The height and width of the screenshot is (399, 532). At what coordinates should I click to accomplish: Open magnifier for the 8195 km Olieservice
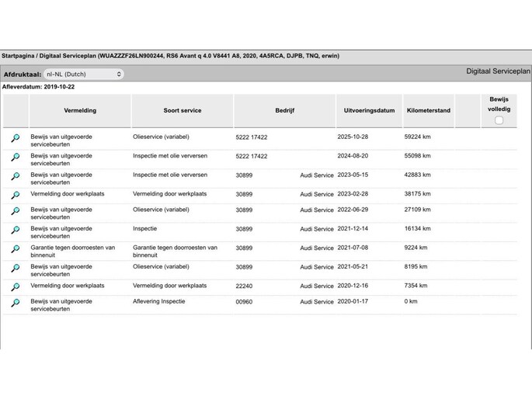[x=15, y=269]
